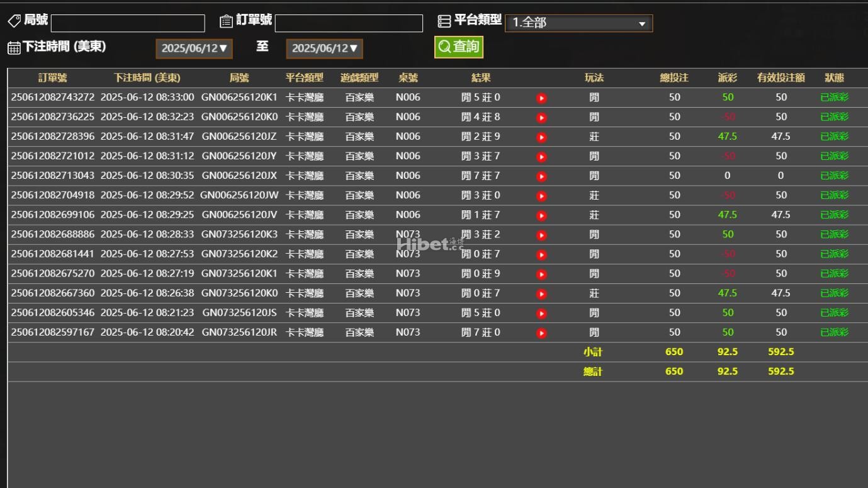Open the 平台類型 dropdown
This screenshot has height=488, width=868.
(578, 23)
